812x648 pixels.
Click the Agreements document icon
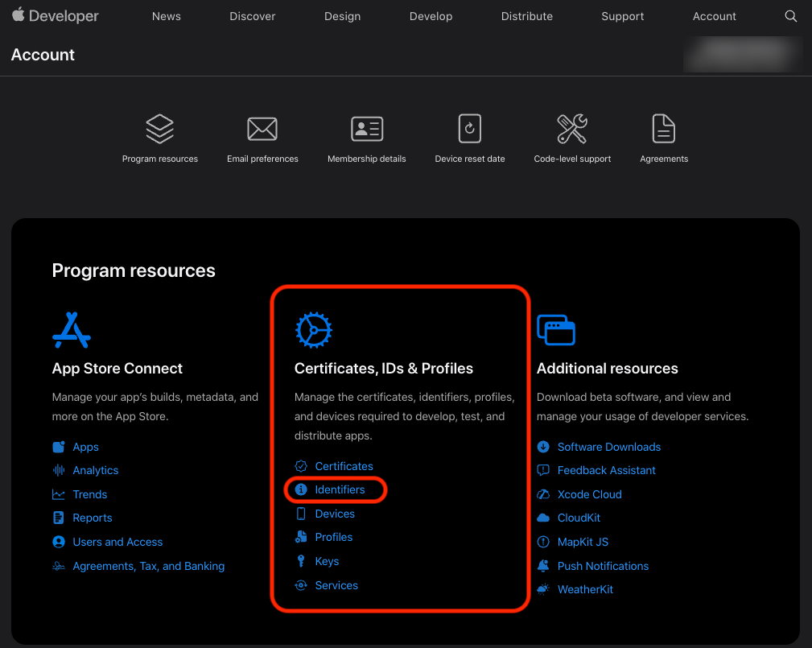664,129
